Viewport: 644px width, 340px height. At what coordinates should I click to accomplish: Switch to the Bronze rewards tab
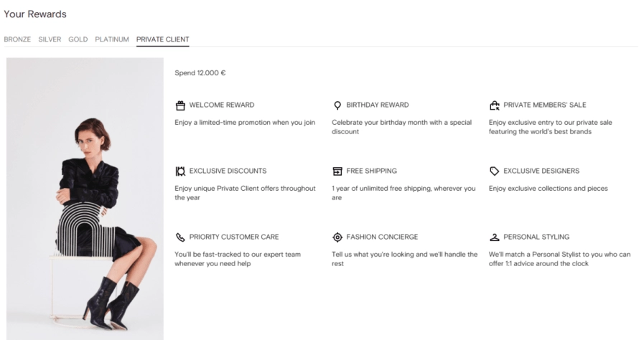(17, 39)
